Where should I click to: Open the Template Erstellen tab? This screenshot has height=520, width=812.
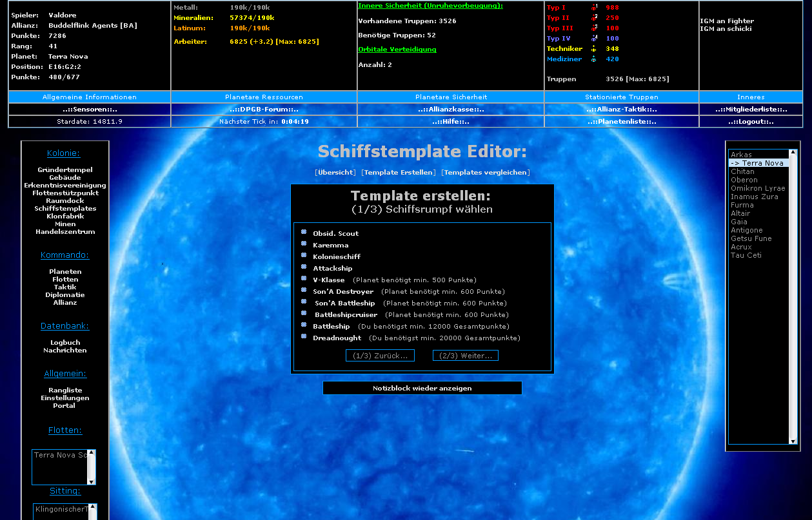coord(399,173)
